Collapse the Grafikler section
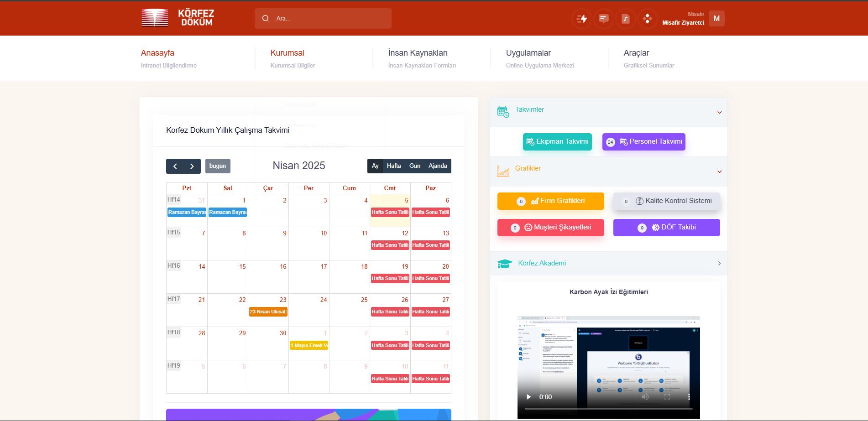The width and height of the screenshot is (868, 421). [719, 172]
